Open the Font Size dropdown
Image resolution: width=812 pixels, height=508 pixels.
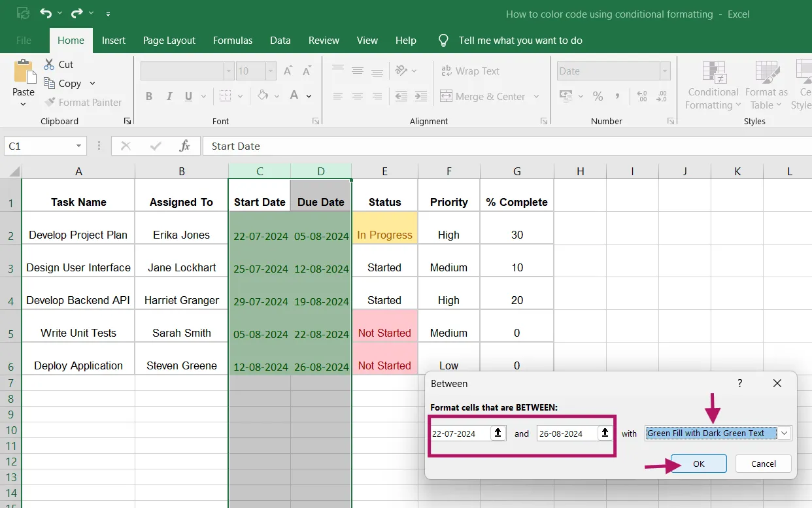click(270, 71)
